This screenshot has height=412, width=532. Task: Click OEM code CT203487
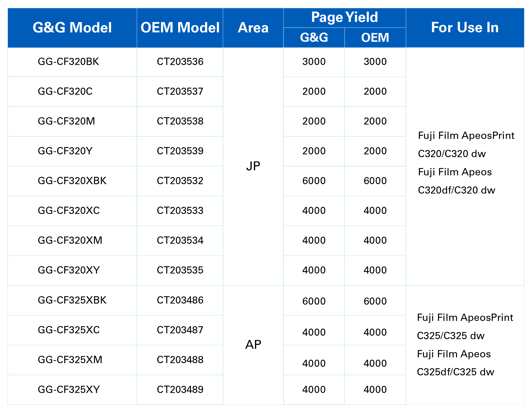coord(180,330)
